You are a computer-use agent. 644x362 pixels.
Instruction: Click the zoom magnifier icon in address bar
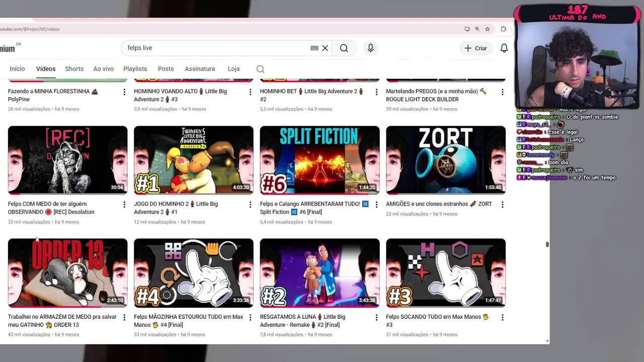point(477,29)
